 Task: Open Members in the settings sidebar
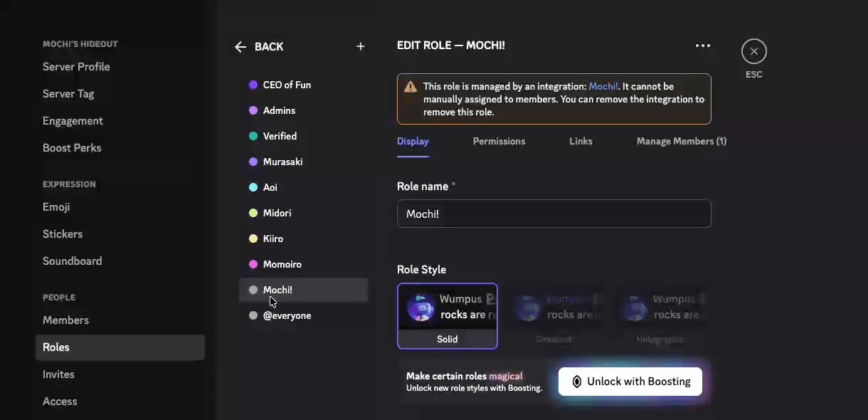(65, 320)
